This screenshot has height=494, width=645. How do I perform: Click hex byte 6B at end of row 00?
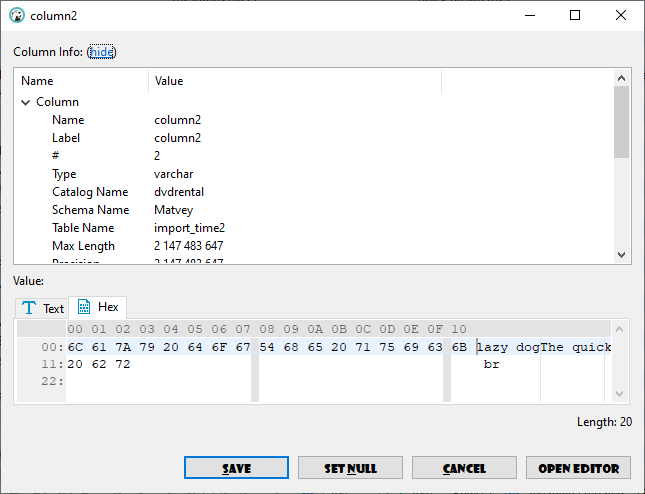(459, 348)
